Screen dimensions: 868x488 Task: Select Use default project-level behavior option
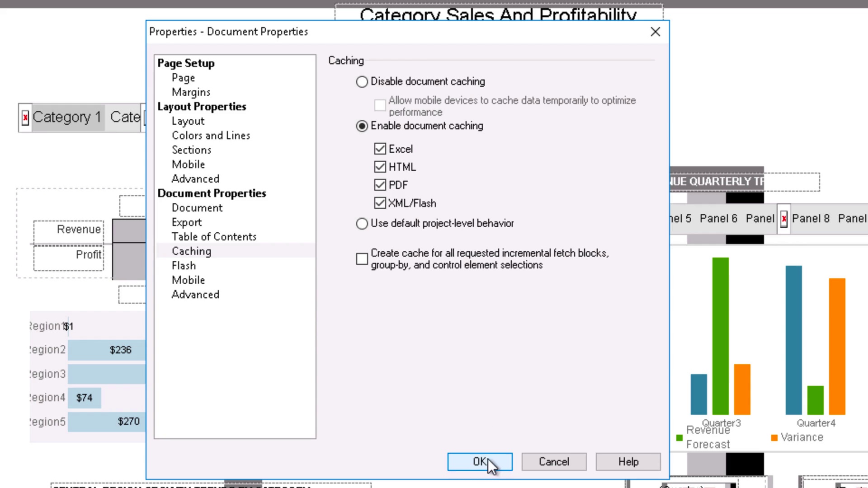[x=362, y=224]
